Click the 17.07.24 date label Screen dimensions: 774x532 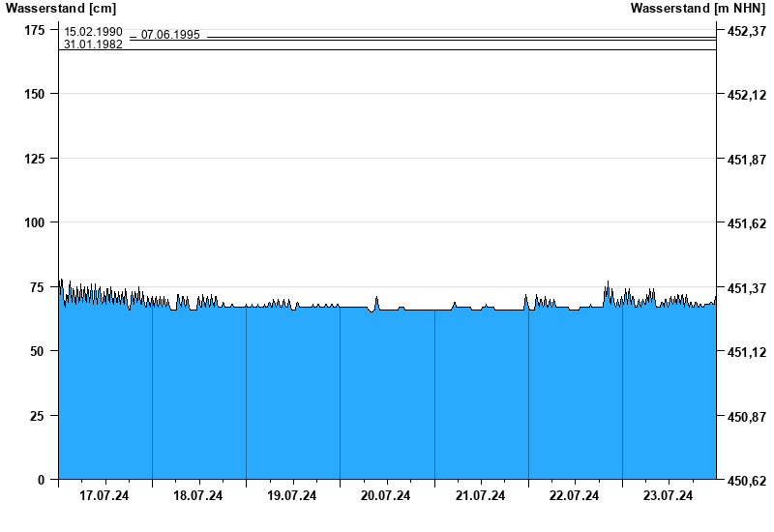tap(104, 496)
